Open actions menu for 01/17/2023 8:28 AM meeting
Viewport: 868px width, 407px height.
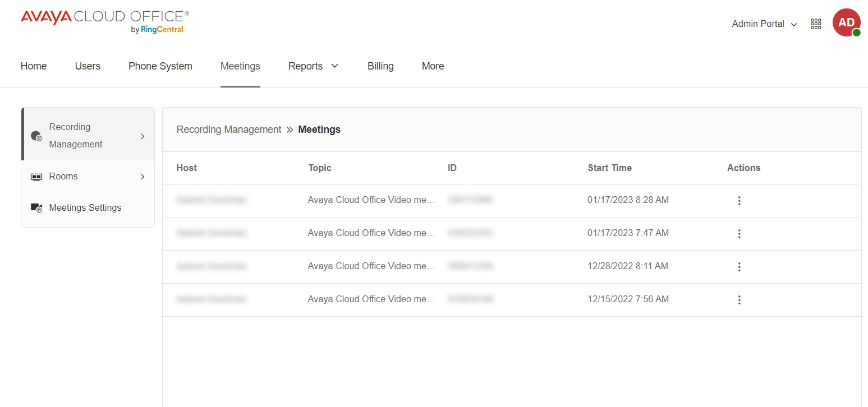tap(739, 201)
